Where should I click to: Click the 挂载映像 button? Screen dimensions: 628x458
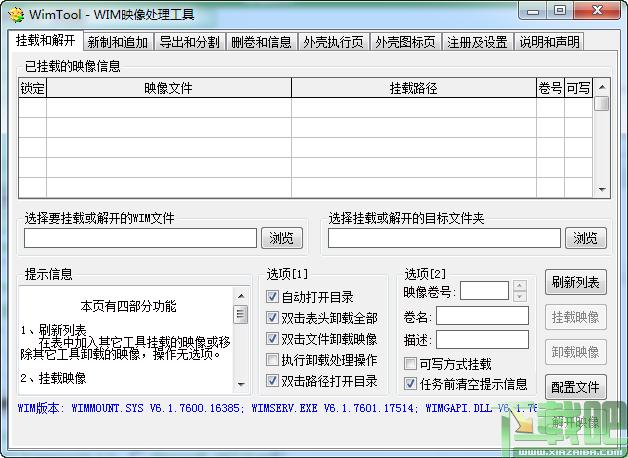coord(576,317)
